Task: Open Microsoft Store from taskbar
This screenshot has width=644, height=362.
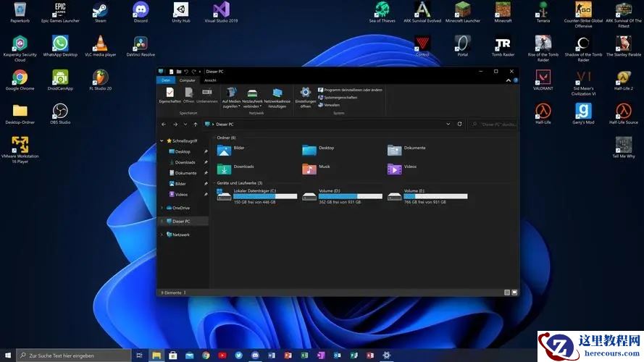Action: point(173,355)
